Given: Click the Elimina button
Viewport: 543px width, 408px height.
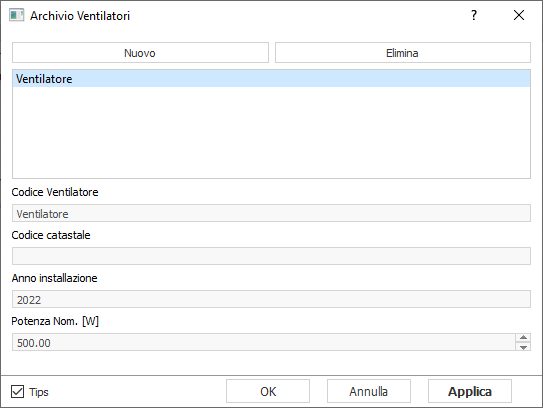Looking at the screenshot, I should 403,53.
